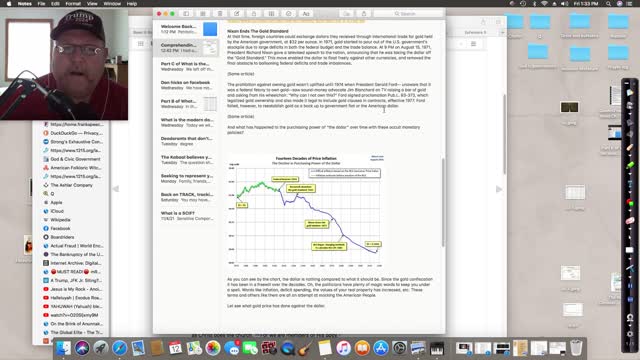Image resolution: width=640 pixels, height=360 pixels.
Task: Open the App Store from the Dock
Action: 381,348
